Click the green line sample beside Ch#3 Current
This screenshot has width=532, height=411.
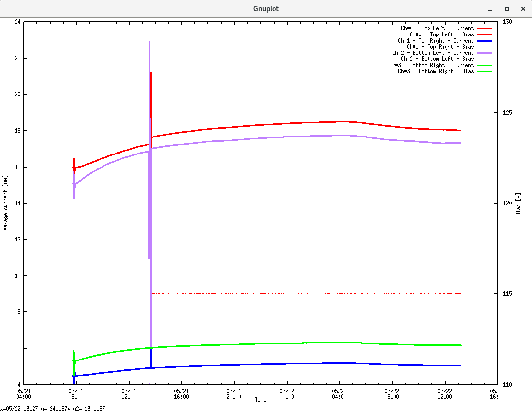(484, 65)
